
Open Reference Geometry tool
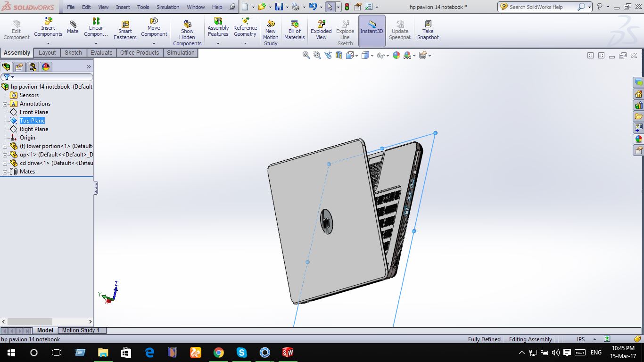[x=245, y=27]
